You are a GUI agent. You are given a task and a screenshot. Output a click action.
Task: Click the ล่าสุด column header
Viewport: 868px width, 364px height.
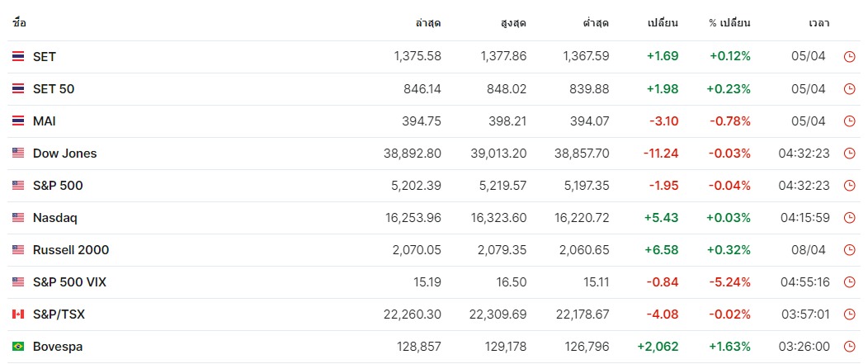tap(428, 23)
